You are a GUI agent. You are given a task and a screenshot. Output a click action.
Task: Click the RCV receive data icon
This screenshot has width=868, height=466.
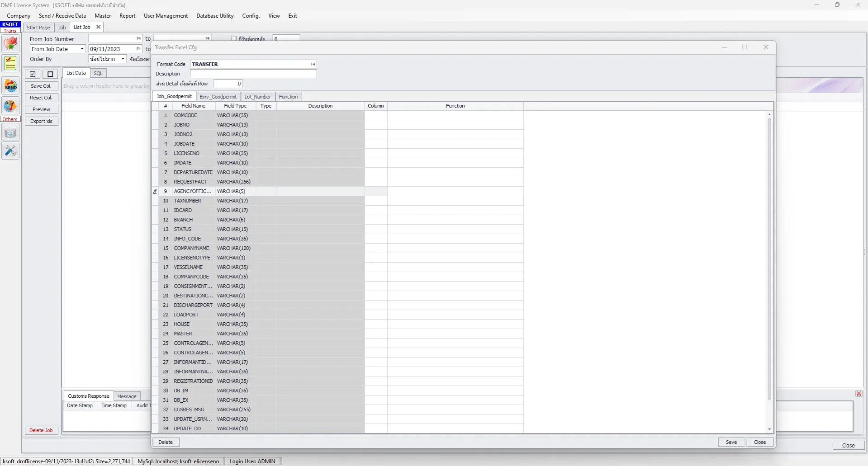click(10, 105)
